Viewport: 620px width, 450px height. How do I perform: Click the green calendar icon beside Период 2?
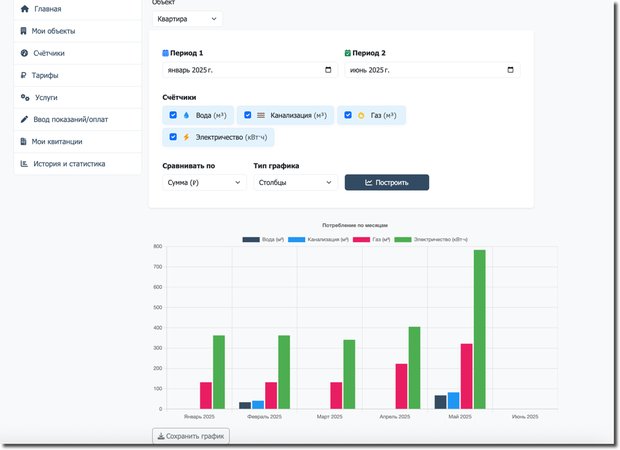tap(348, 53)
